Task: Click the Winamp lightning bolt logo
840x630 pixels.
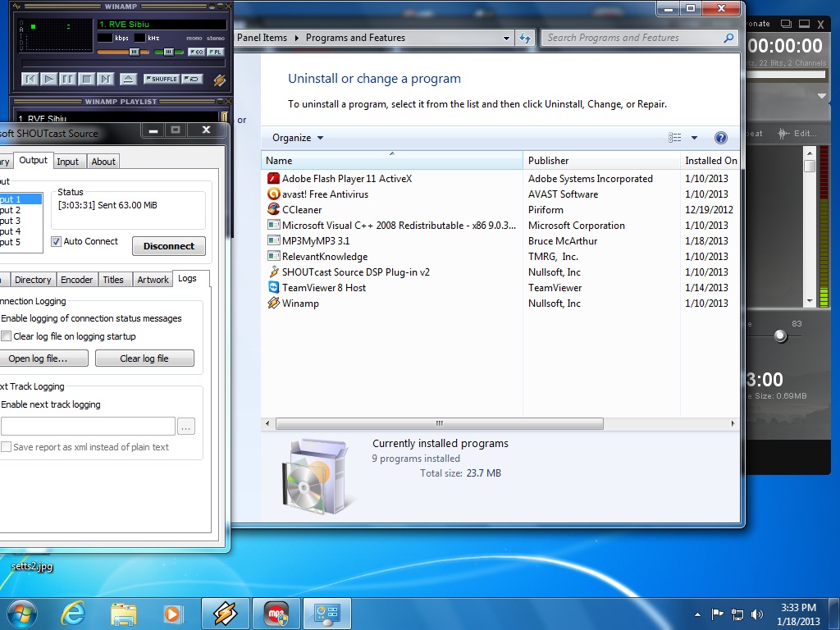Action: pyautogui.click(x=219, y=80)
